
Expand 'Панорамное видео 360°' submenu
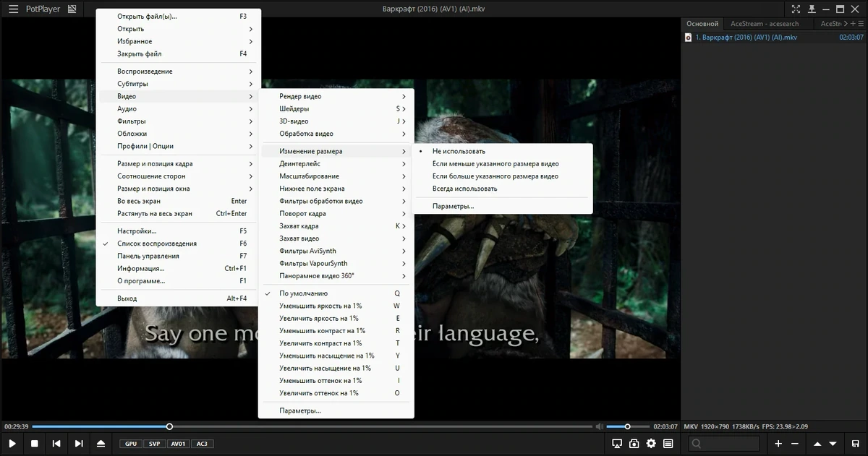click(336, 275)
